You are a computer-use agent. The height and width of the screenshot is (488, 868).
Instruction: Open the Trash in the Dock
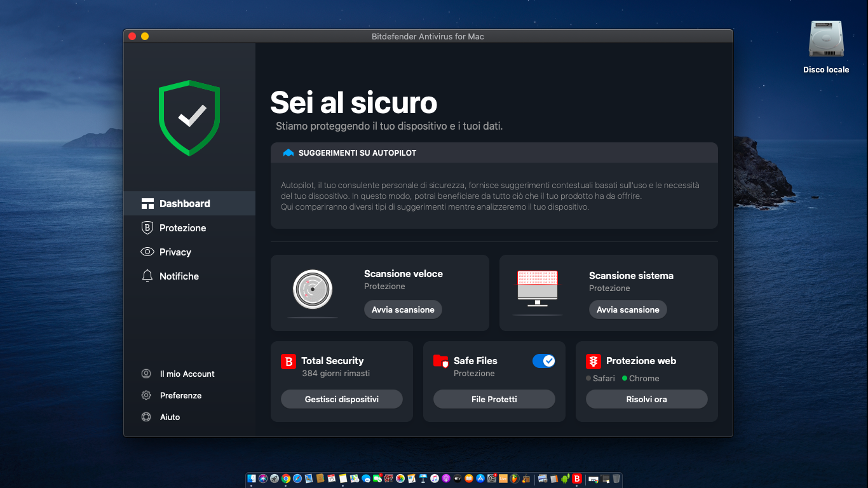[x=616, y=478]
